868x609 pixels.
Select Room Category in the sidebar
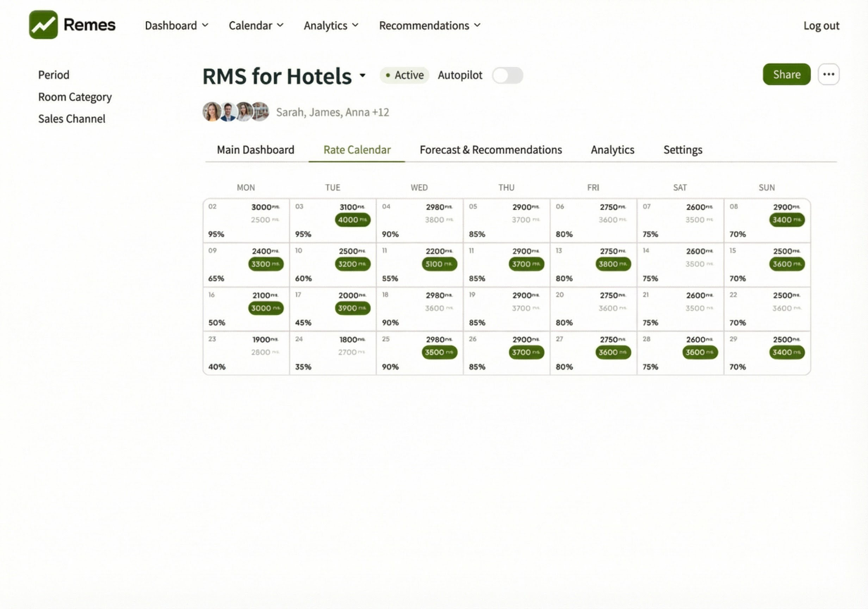click(x=75, y=97)
